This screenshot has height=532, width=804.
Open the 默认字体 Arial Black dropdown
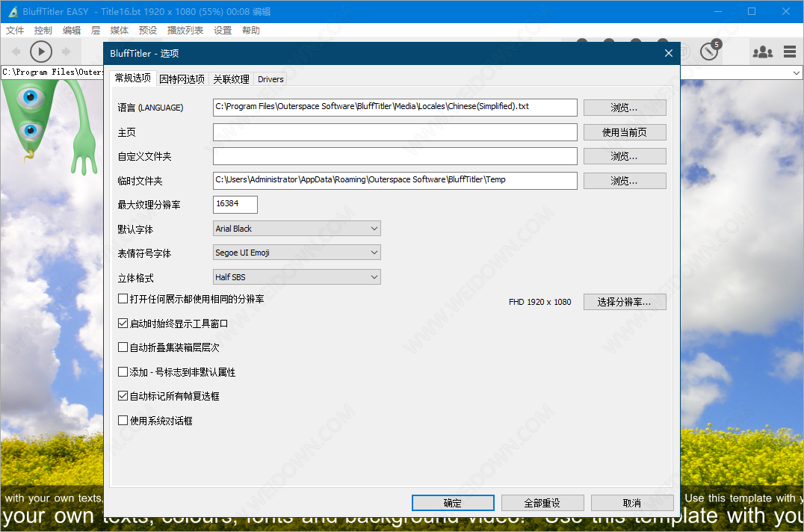[297, 229]
